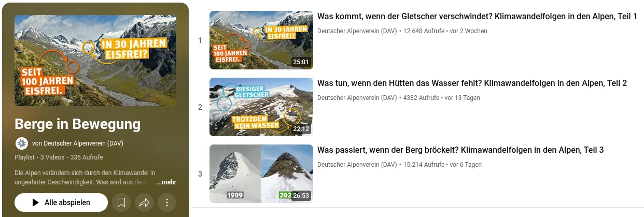The width and height of the screenshot is (644, 217).
Task: Click the 25:01 duration badge
Action: (x=301, y=62)
